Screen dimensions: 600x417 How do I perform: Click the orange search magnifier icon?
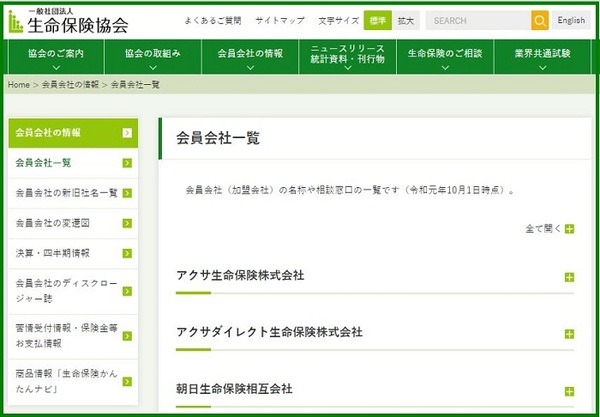(540, 20)
